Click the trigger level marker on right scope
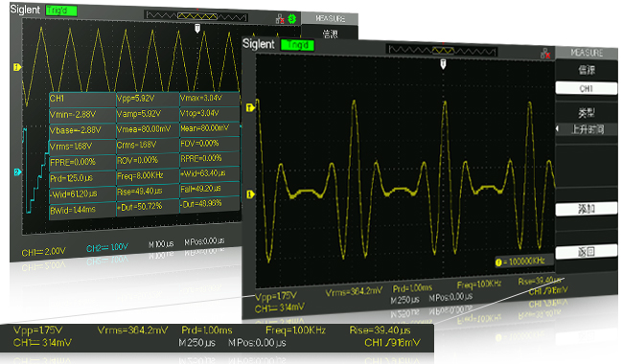Viewport: 623px width, 364px height. [x=250, y=107]
